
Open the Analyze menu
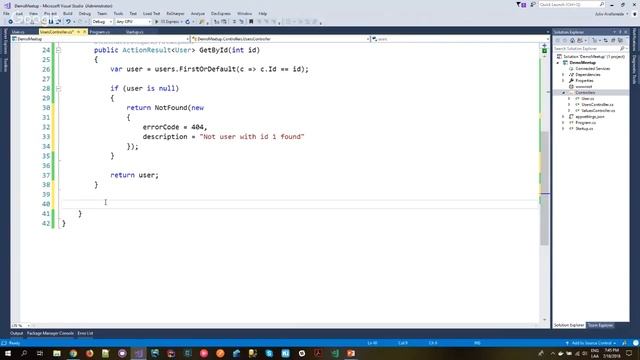(198, 13)
